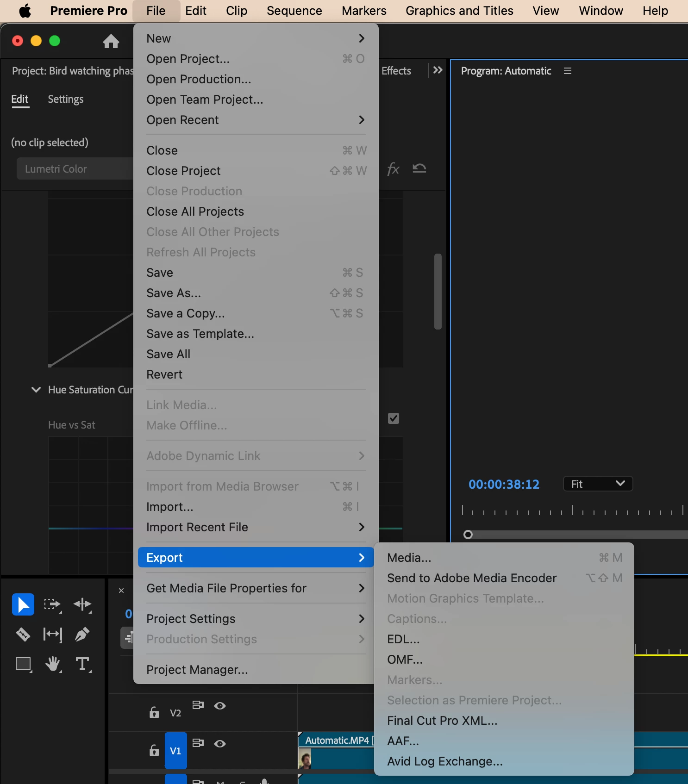
Task: Choose Export EDL...
Action: [504, 639]
